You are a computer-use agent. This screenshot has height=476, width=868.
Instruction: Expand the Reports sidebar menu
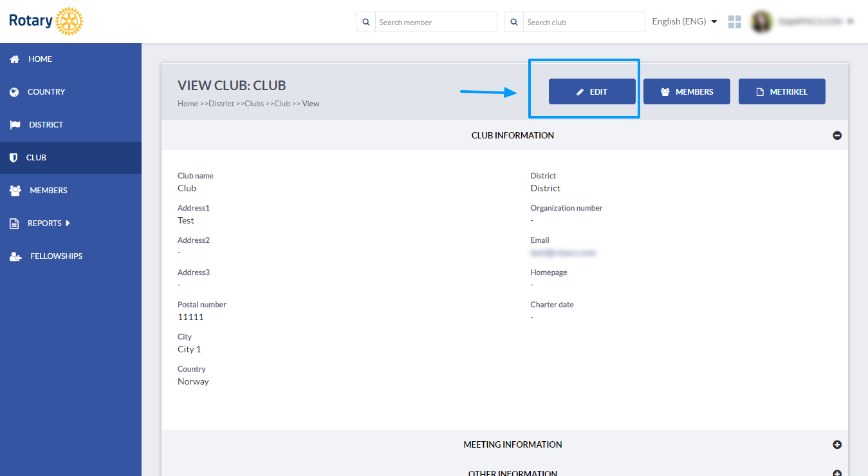click(71, 224)
